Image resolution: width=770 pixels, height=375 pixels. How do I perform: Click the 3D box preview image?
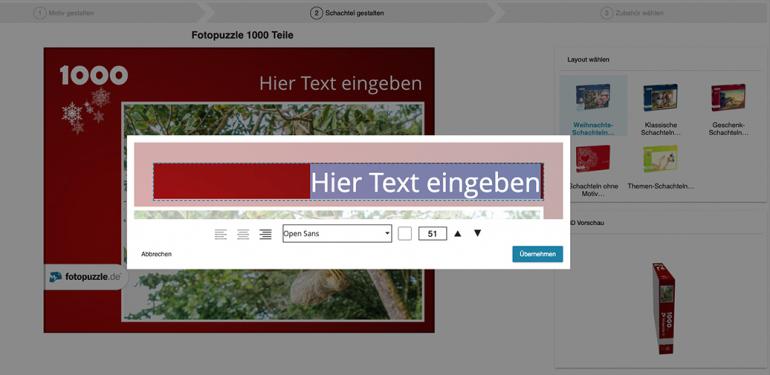click(x=664, y=308)
